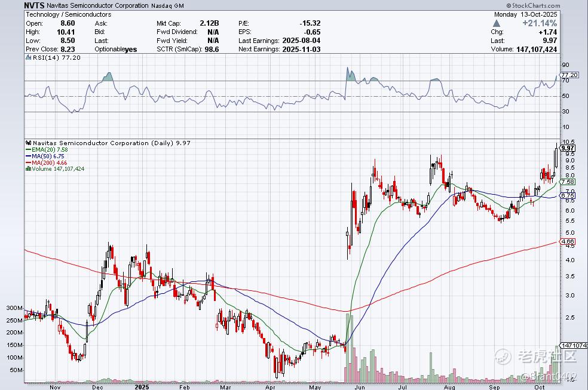Click the Oct month label on time axis
Viewport: 588px width, 390px height.
(539, 387)
